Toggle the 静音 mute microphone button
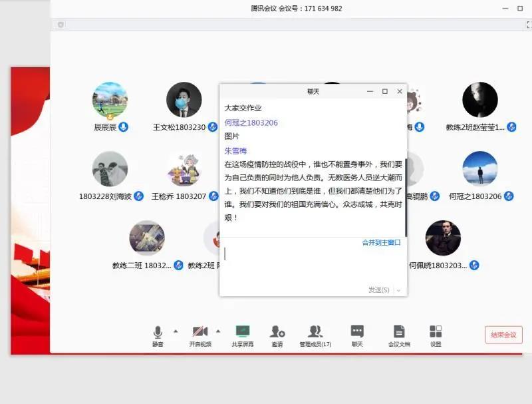The height and width of the screenshot is (404, 532). (x=158, y=331)
